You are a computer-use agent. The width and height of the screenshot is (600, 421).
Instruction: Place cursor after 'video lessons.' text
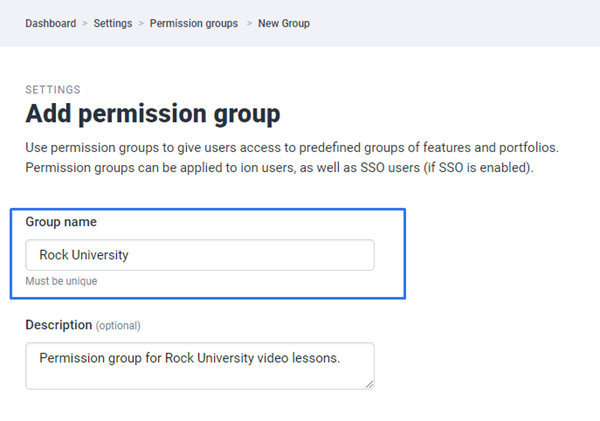(x=343, y=357)
